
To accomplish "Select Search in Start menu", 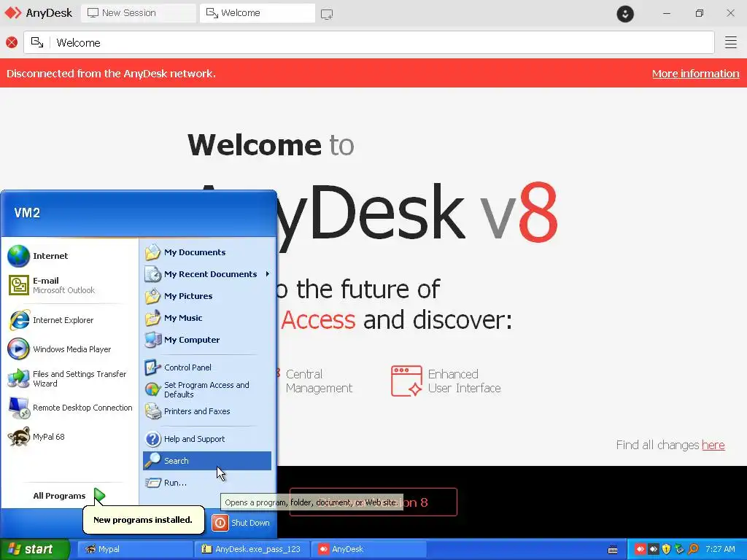I will [x=207, y=461].
